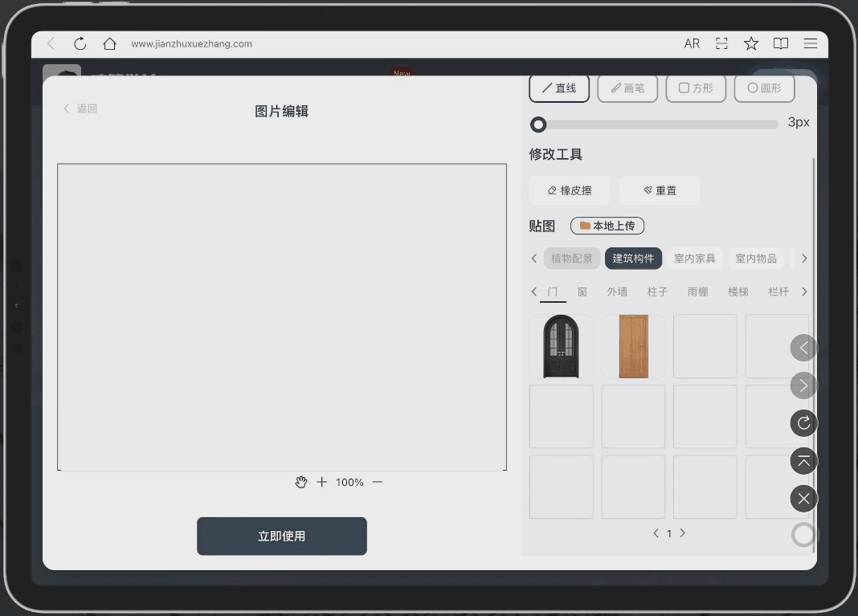
Task: Go to next page with pagination arrow
Action: coord(682,532)
